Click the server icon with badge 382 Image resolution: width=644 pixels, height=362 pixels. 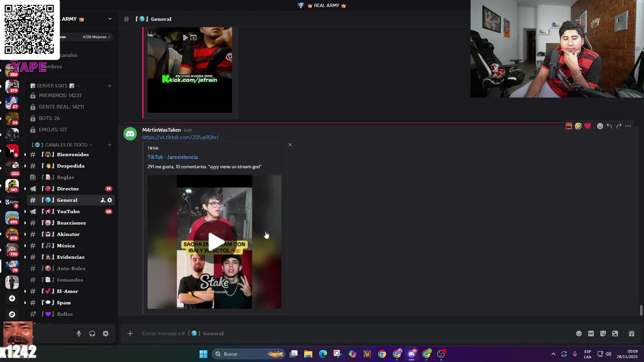pyautogui.click(x=12, y=69)
